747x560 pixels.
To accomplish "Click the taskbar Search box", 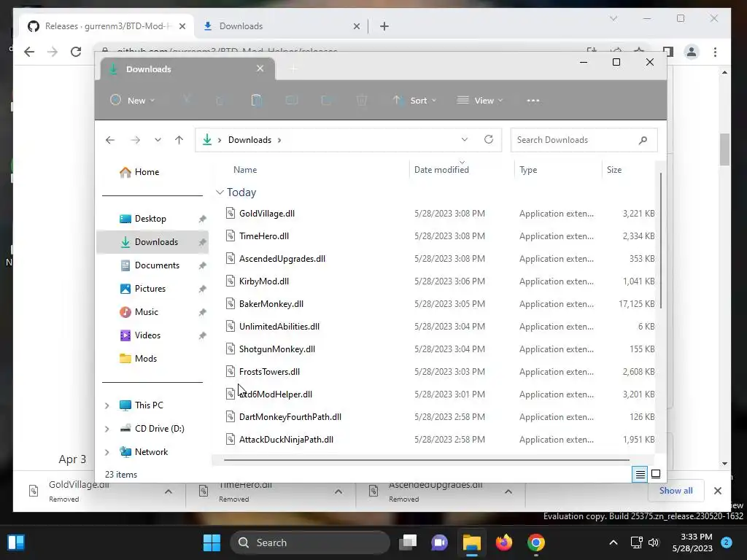I will point(309,542).
